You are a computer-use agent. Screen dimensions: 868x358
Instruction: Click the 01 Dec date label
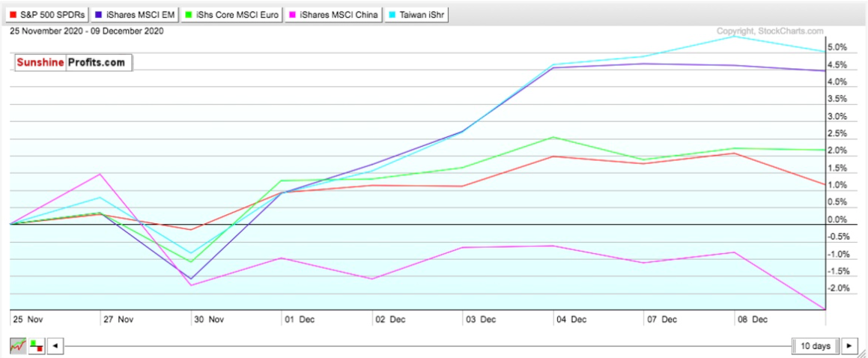click(300, 320)
